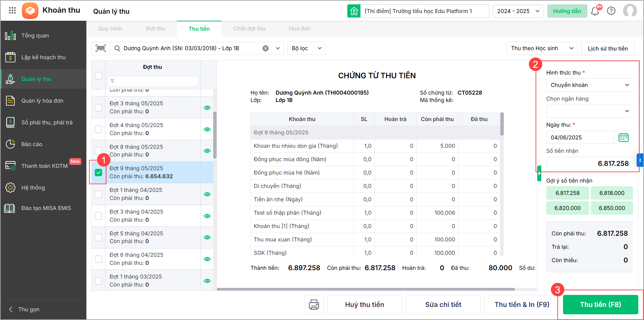The image size is (644, 320).
Task: Uncheck Đợt 9 tháng 05/2025 checkbox
Action: (x=98, y=173)
